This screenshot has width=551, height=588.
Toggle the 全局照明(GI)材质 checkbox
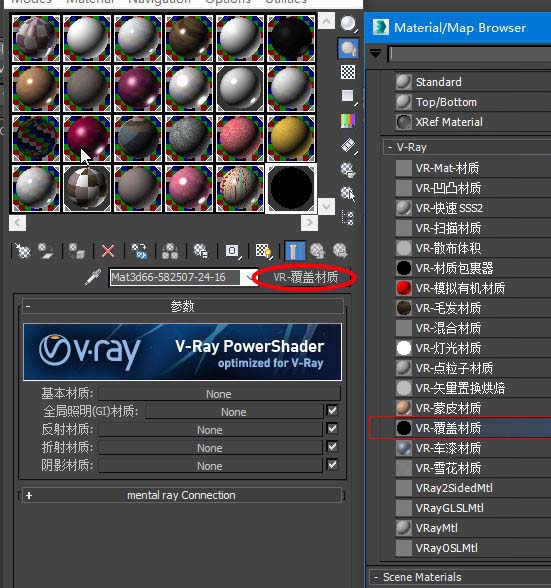point(332,411)
